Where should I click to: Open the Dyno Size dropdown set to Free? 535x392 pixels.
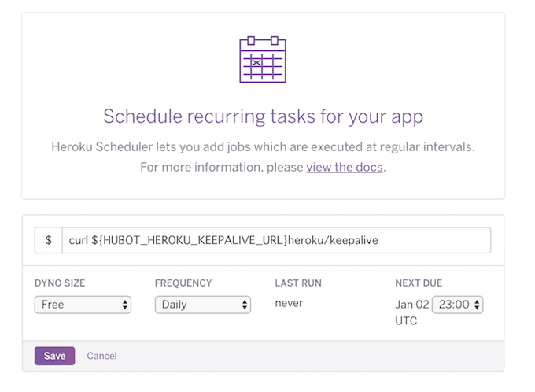coord(83,305)
